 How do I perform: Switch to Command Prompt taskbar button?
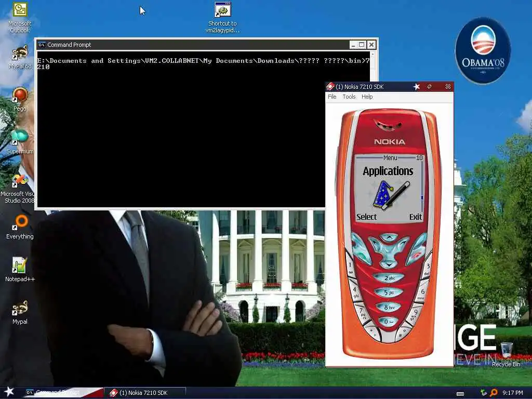63,393
